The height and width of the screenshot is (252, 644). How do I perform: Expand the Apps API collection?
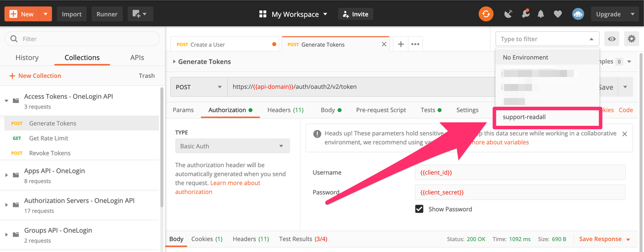tap(6, 175)
